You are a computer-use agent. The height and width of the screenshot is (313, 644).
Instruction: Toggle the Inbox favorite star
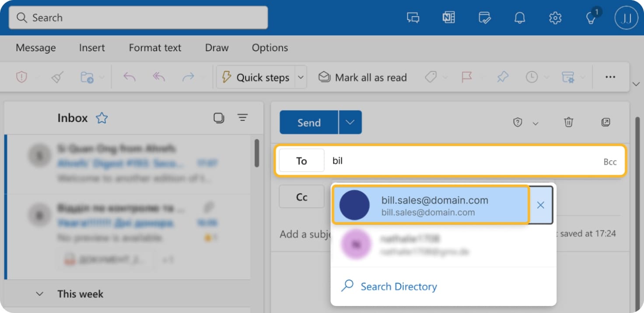point(101,118)
